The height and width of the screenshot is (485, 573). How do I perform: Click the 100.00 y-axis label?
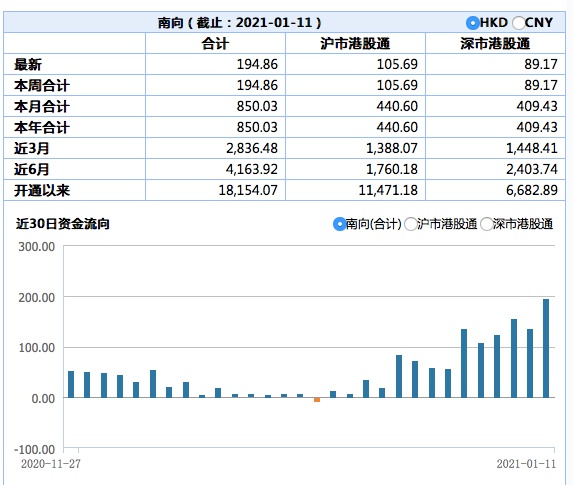(x=37, y=348)
